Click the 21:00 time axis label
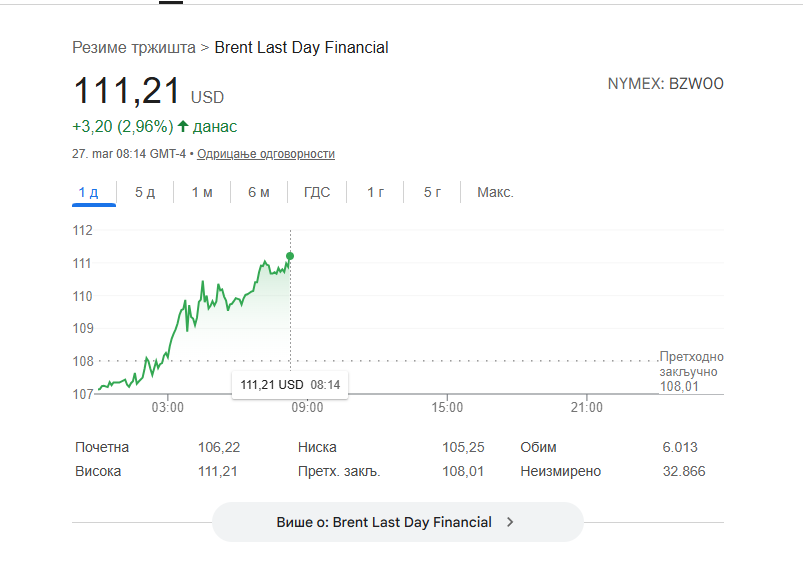 [587, 408]
